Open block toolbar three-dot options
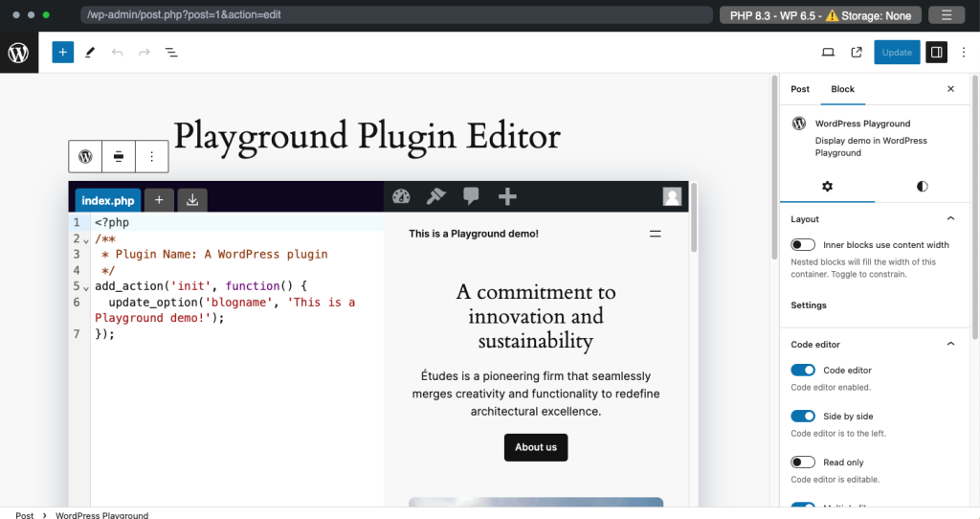The width and height of the screenshot is (980, 519). point(152,156)
